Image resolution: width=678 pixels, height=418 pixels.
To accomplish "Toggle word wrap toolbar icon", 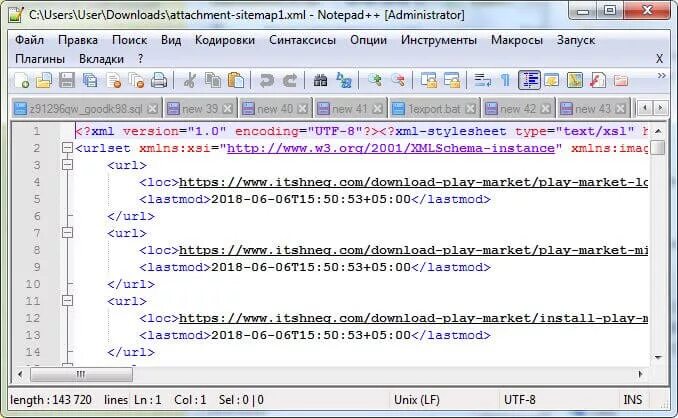I will coord(482,80).
